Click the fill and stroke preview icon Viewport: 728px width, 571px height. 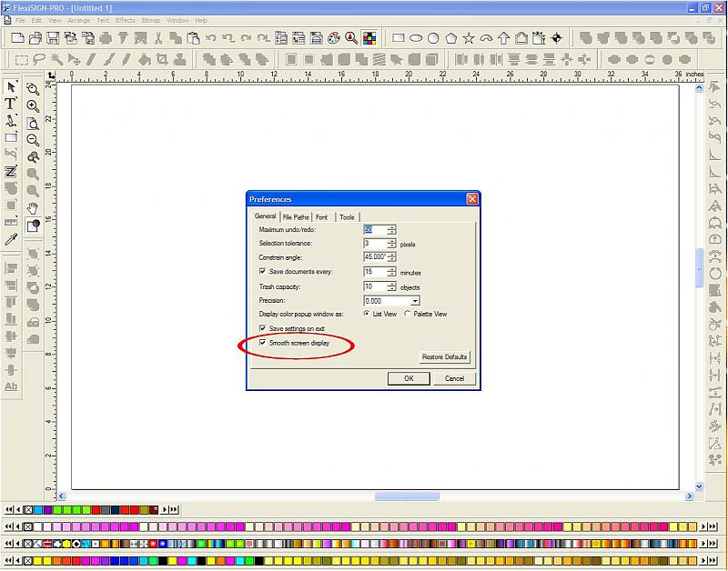point(33,225)
